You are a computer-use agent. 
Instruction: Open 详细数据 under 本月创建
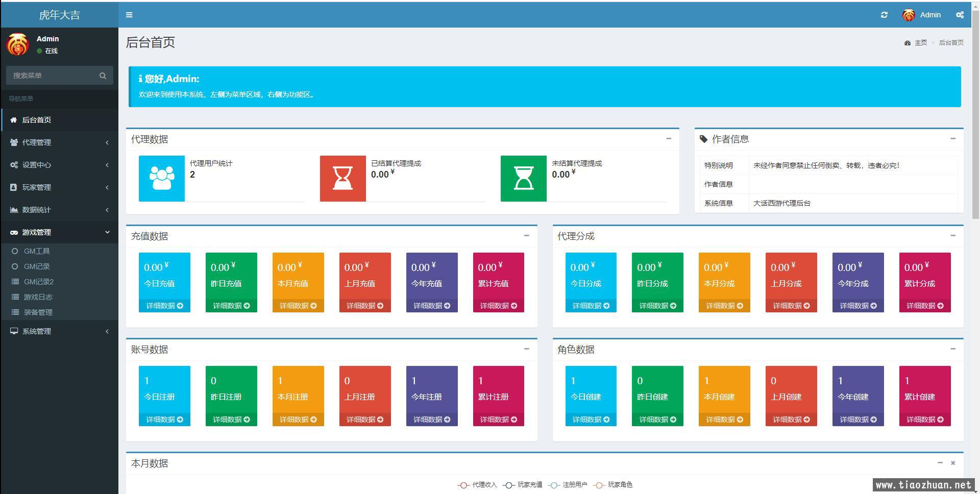click(724, 419)
